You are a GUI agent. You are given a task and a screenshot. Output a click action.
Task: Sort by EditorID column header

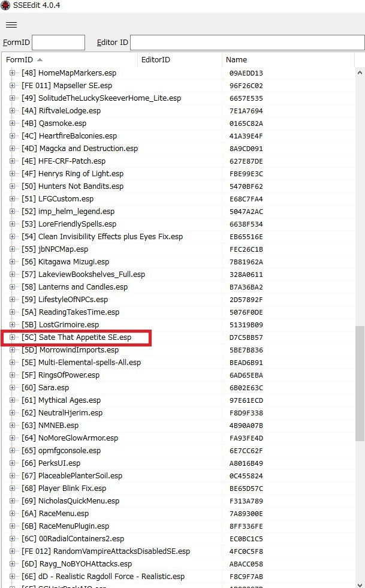[x=155, y=60]
